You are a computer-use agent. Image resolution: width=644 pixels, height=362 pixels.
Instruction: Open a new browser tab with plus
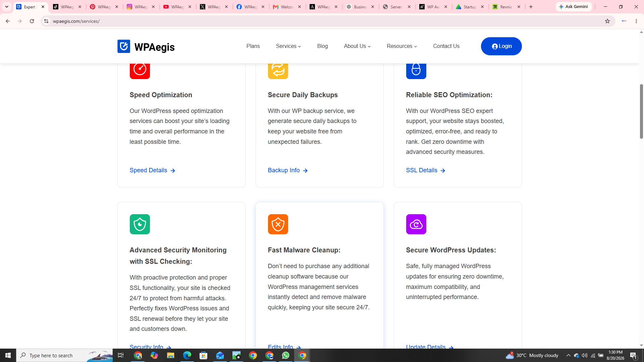click(531, 7)
